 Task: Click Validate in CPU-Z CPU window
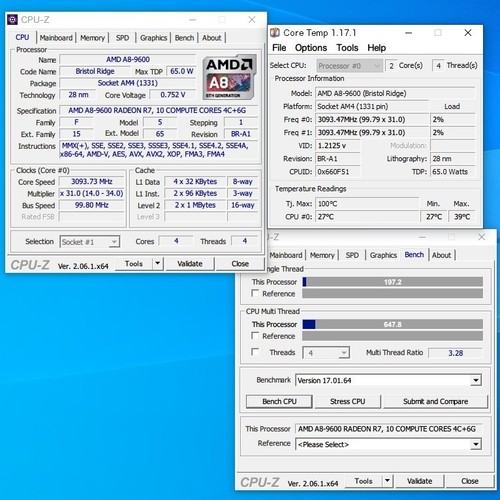(190, 264)
